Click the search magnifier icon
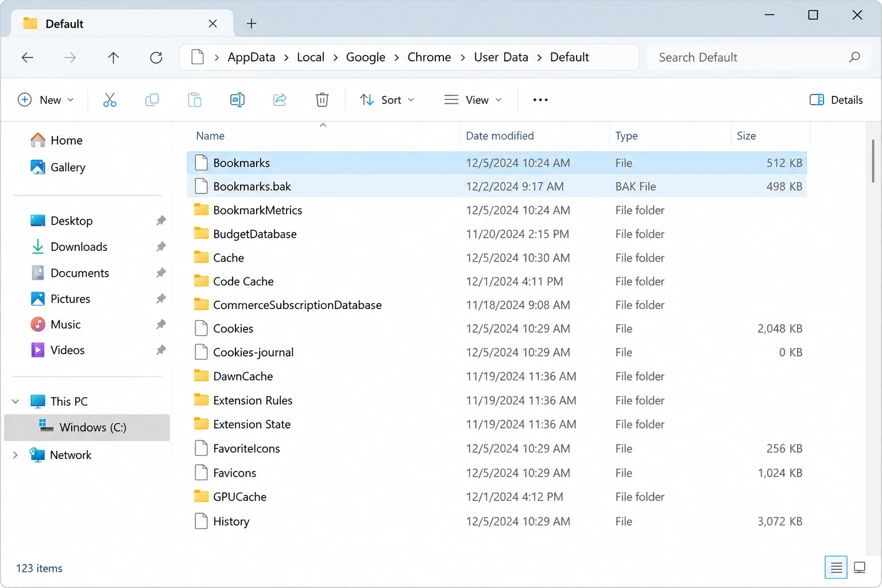The height and width of the screenshot is (588, 882). [854, 57]
